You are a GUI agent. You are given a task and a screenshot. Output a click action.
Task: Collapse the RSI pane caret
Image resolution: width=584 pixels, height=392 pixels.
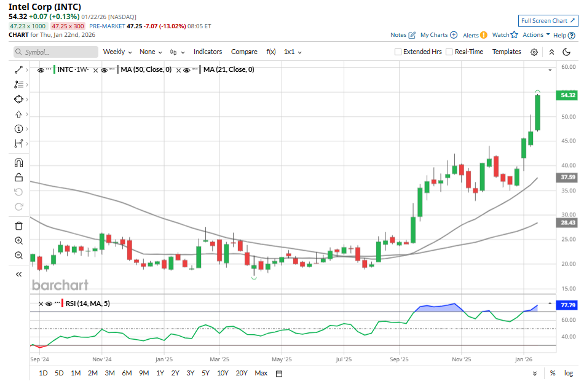(x=550, y=304)
